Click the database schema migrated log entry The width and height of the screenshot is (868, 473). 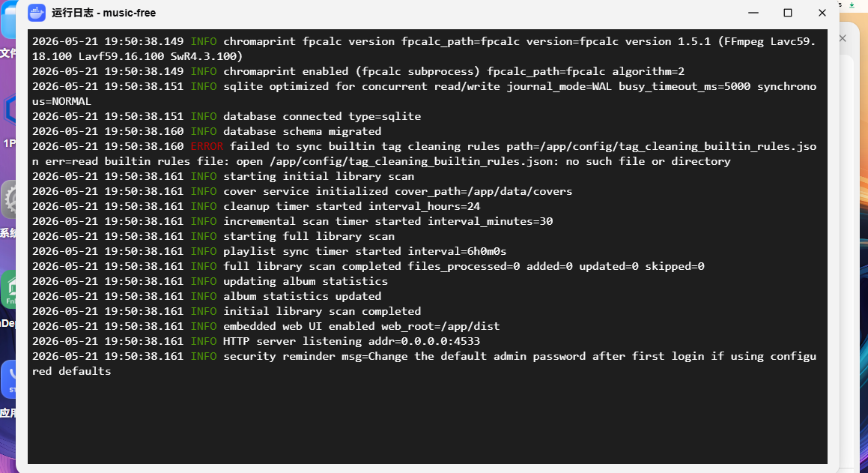coord(207,131)
